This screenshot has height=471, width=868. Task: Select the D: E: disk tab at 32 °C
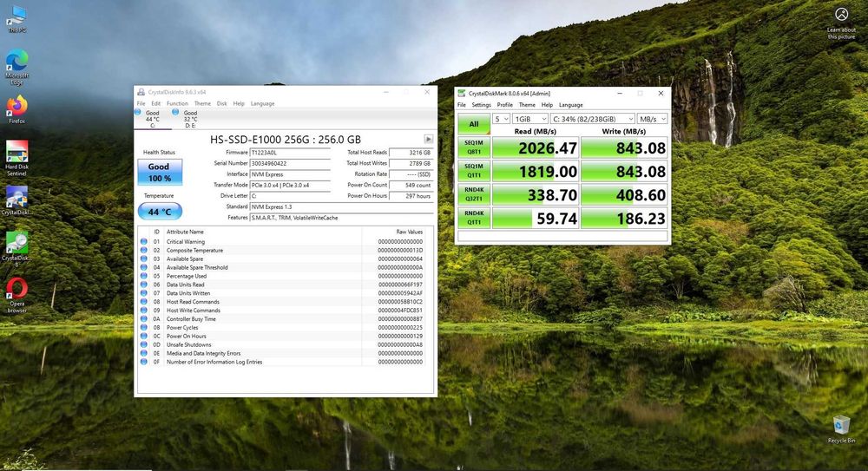pos(190,119)
